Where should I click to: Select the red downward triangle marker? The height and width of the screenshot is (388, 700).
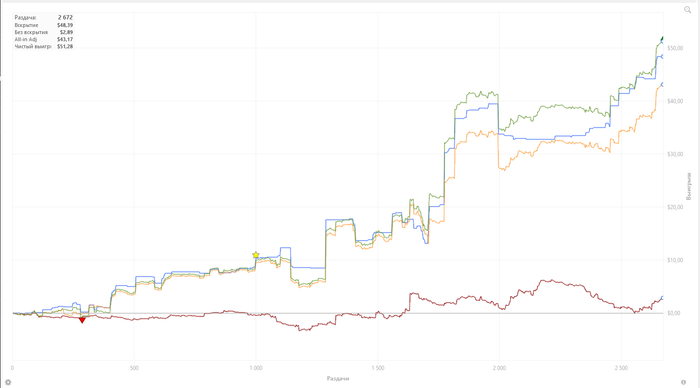tap(82, 320)
